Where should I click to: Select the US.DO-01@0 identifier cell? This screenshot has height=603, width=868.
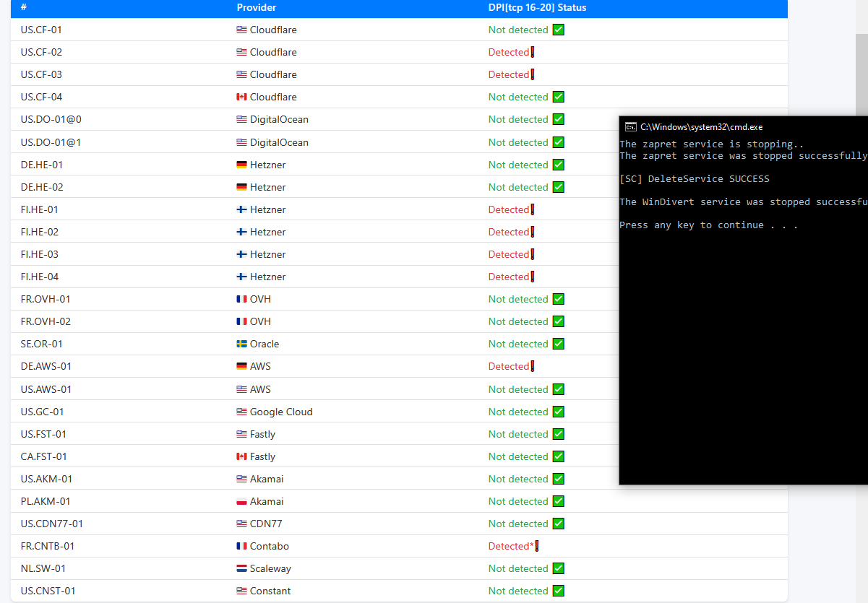click(51, 119)
